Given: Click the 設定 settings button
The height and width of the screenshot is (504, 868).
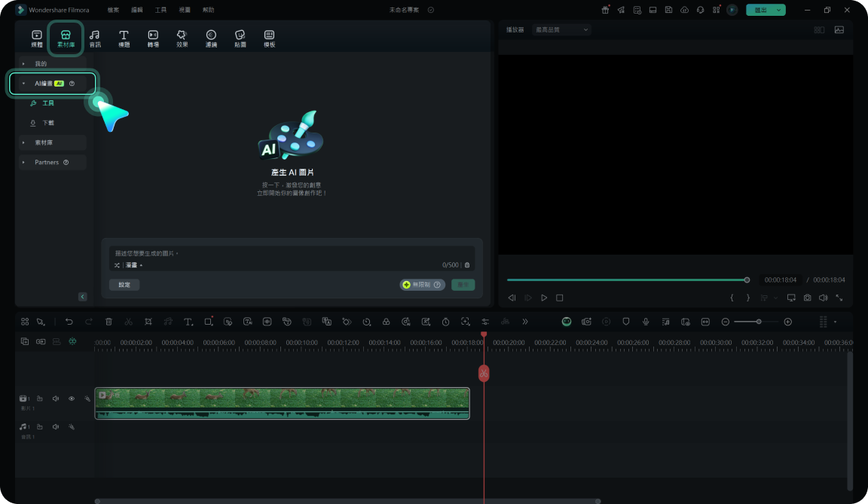Looking at the screenshot, I should coord(124,285).
